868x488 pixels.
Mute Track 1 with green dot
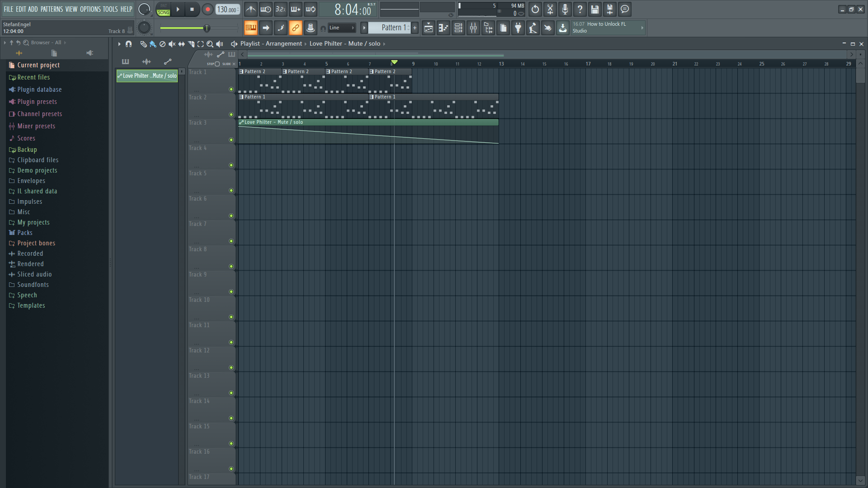click(x=231, y=89)
